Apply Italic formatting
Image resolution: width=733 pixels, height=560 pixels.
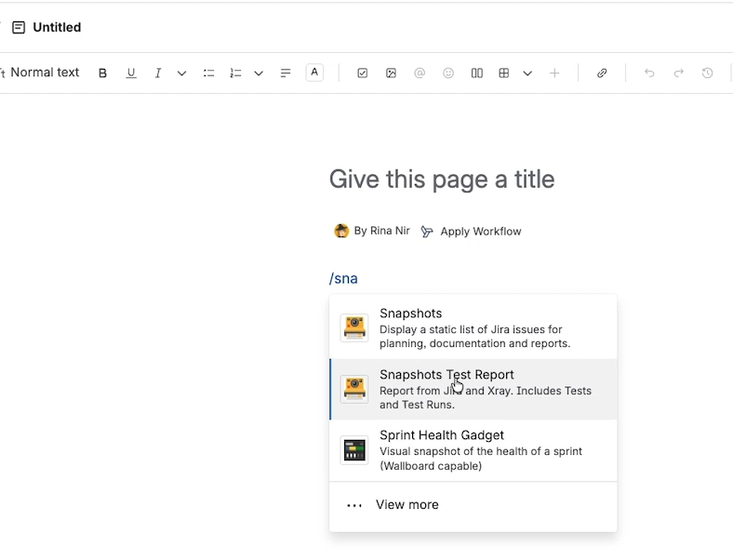(158, 73)
